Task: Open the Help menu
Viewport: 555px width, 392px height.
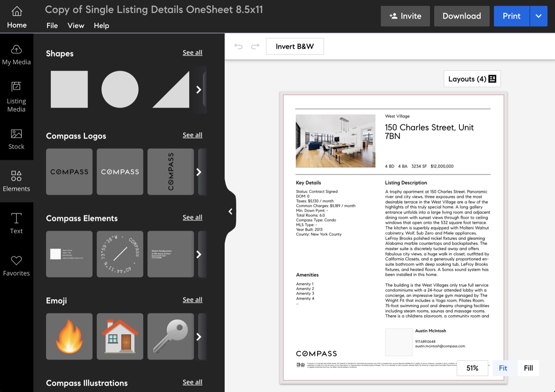Action: 101,25
